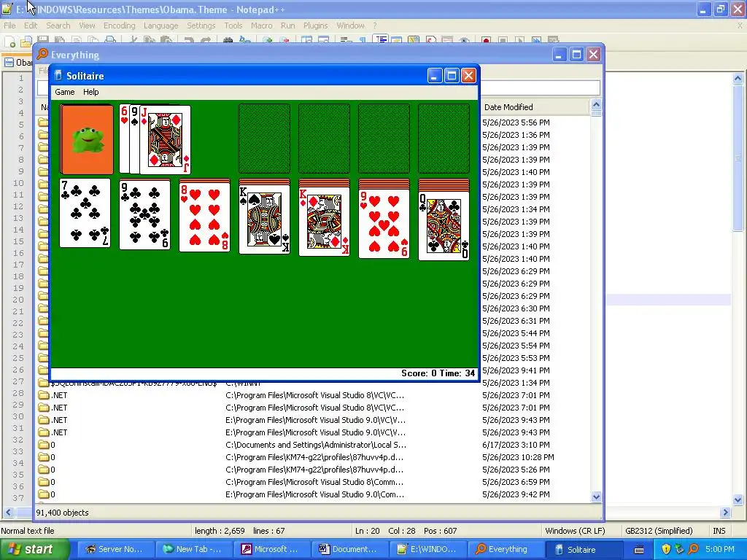
Task: Click folder icon of Administrator\Local S… row
Action: click(43, 445)
